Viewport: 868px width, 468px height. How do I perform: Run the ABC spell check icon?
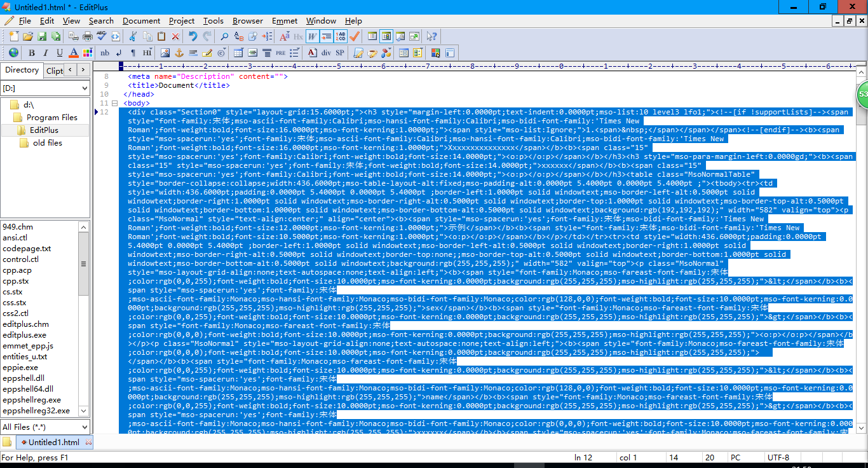coord(101,36)
